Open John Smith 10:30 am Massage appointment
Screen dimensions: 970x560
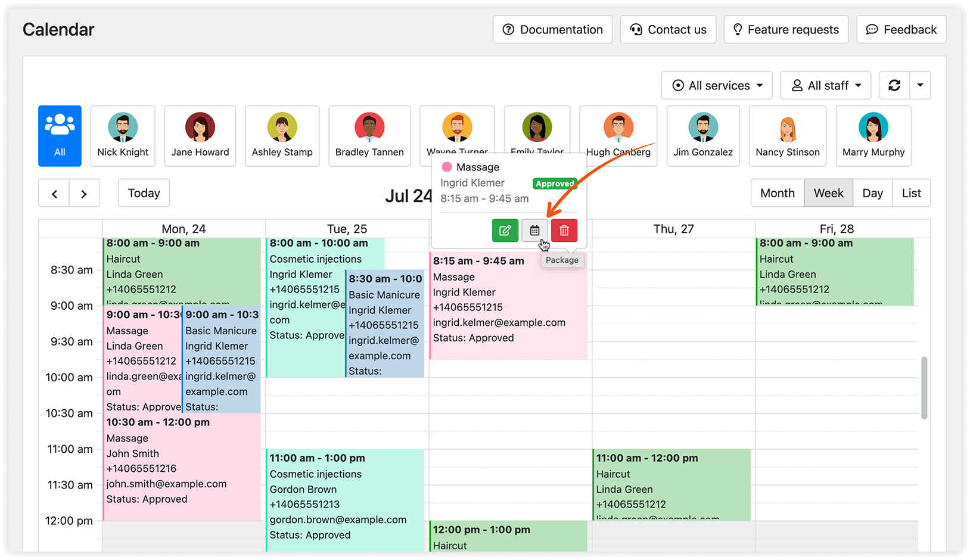182,467
